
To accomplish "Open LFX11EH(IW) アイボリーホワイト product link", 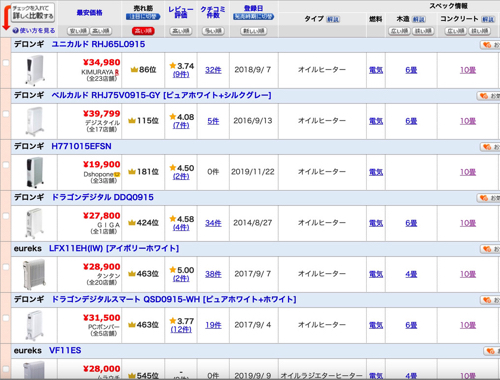I will (114, 248).
